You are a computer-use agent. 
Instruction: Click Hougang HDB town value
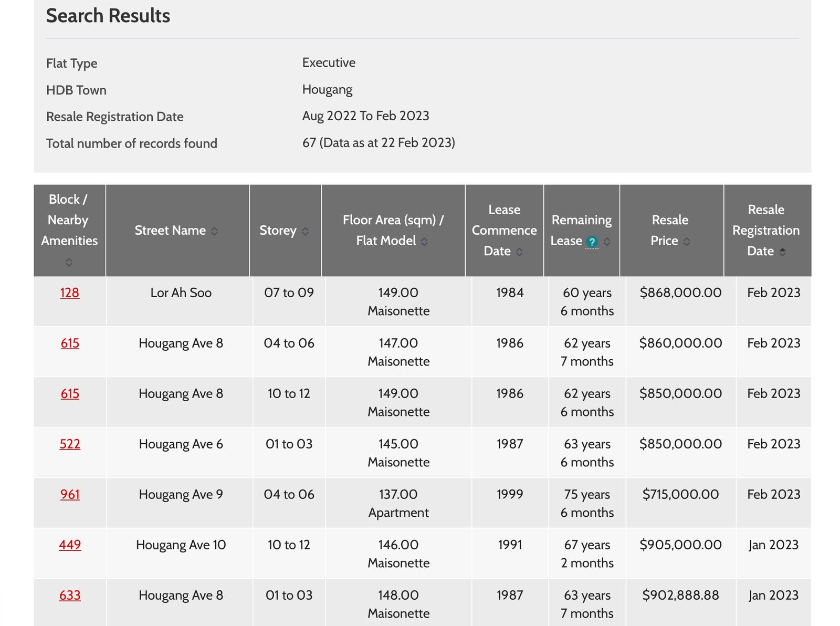pos(327,90)
